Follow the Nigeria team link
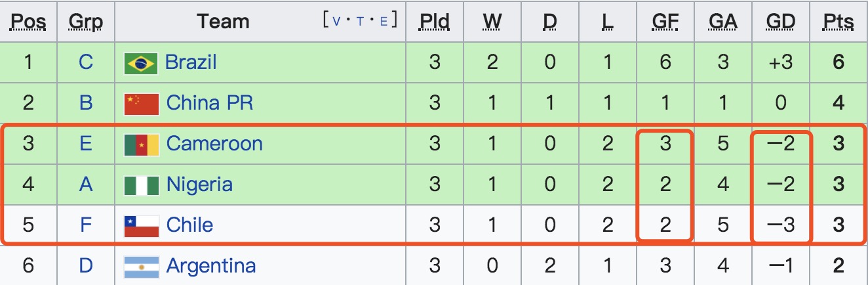The height and width of the screenshot is (285, 868). (199, 184)
